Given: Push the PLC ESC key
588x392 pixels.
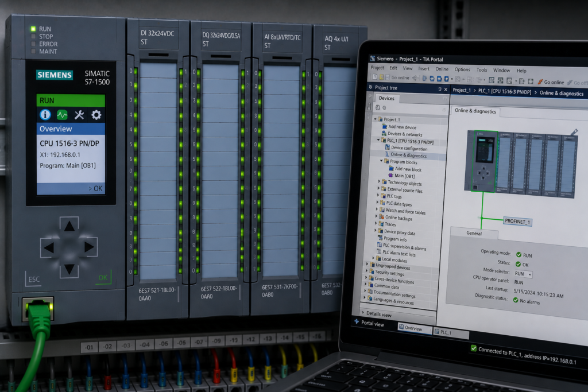Looking at the screenshot, I should (x=34, y=279).
